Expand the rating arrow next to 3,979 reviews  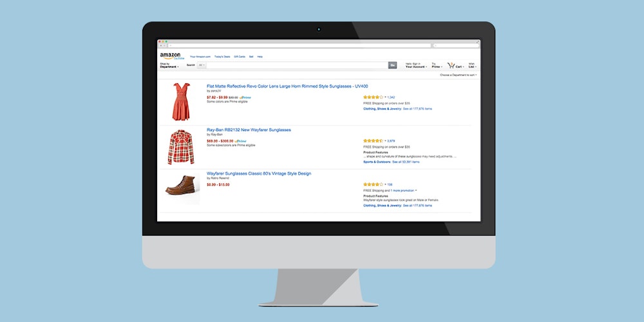pos(385,141)
